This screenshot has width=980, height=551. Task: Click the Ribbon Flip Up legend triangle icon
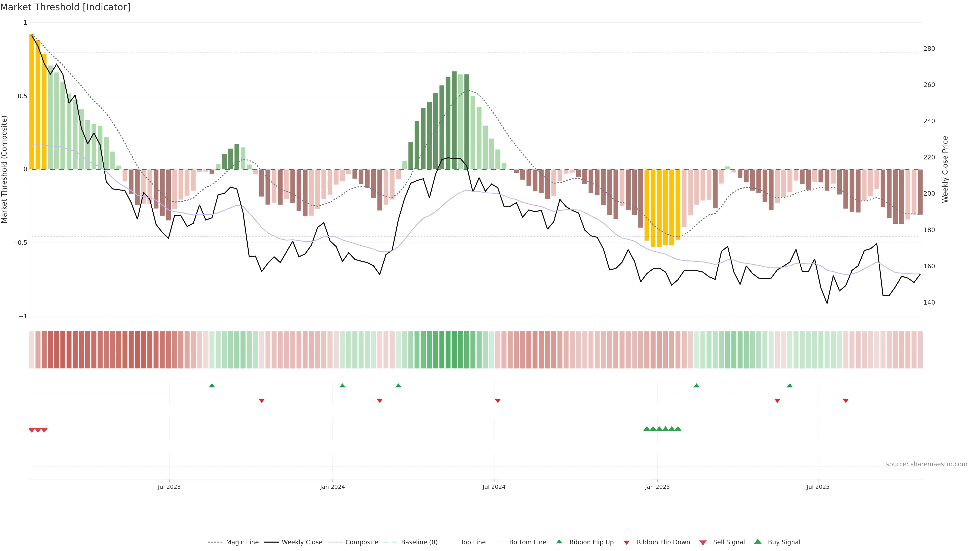pyautogui.click(x=559, y=542)
